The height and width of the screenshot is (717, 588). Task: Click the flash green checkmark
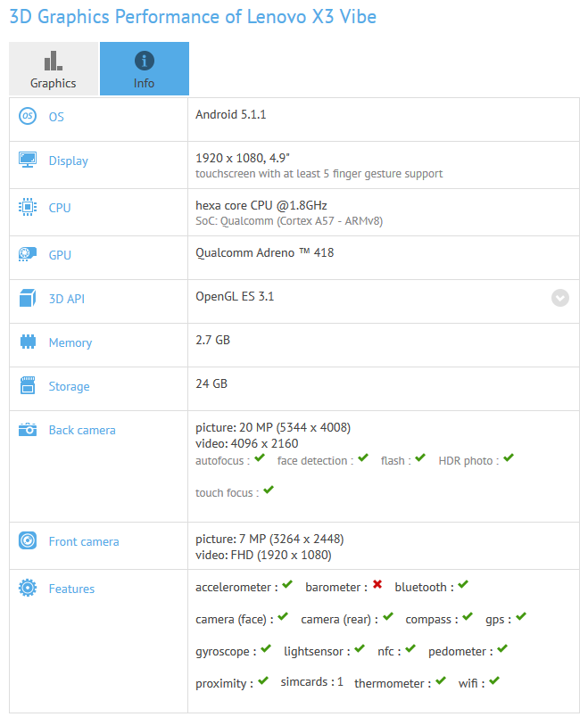(420, 457)
